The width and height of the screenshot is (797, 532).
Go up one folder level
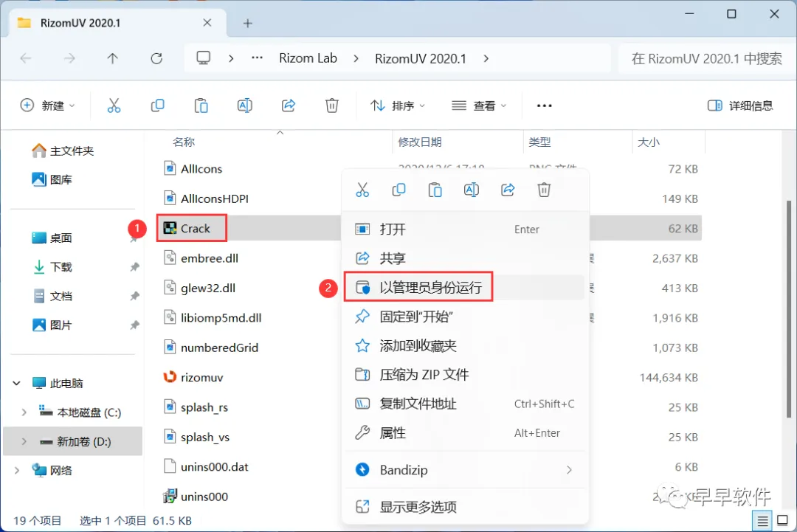click(112, 58)
